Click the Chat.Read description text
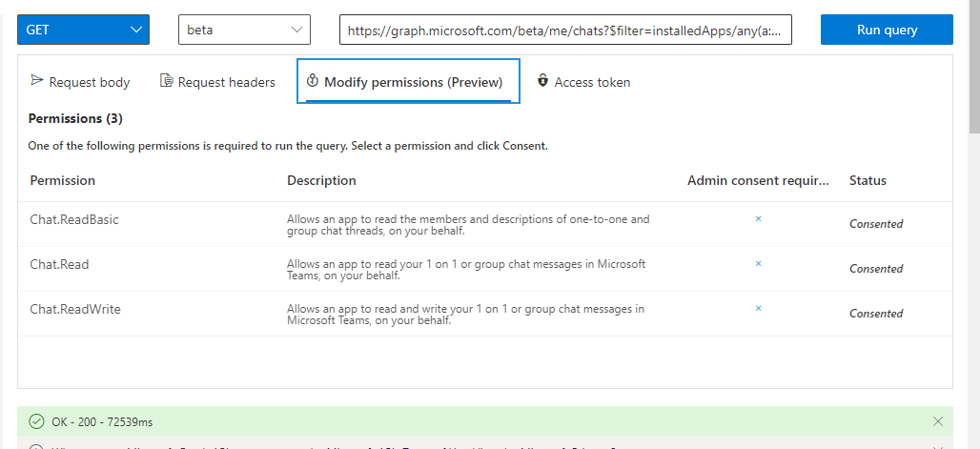The width and height of the screenshot is (980, 449). [466, 270]
